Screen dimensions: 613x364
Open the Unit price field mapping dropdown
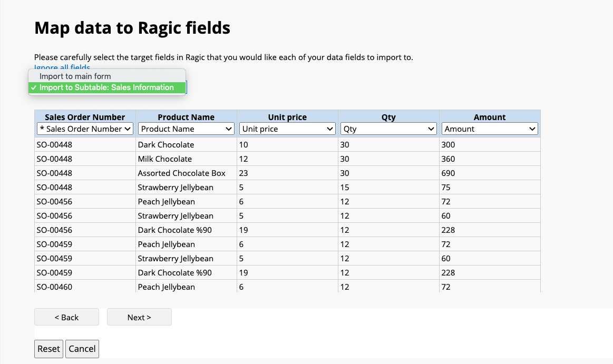pos(287,129)
